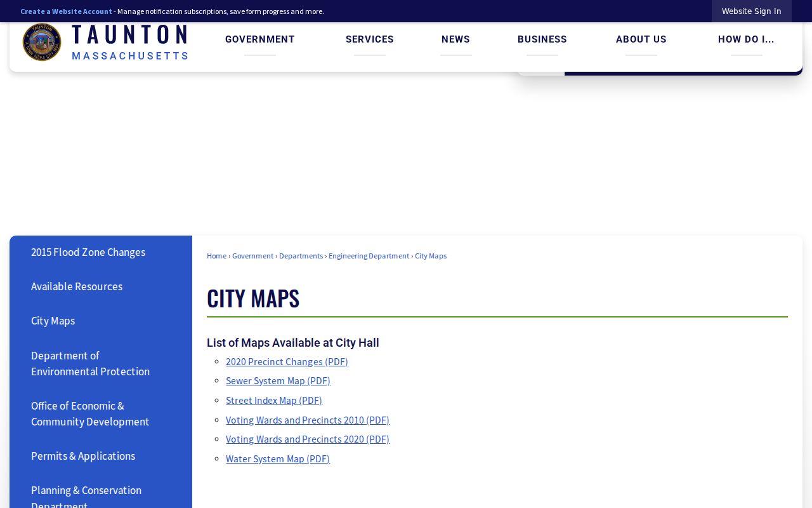
Task: Open the How Do I... menu
Action: click(x=746, y=39)
